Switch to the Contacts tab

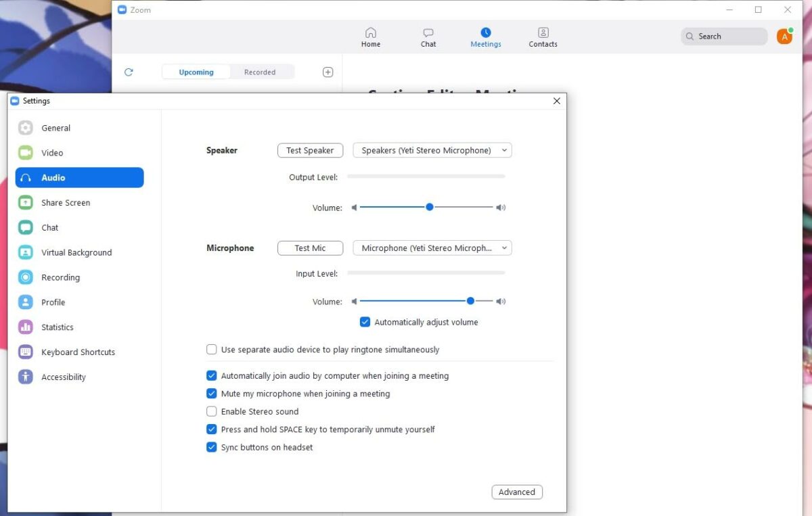(x=543, y=37)
